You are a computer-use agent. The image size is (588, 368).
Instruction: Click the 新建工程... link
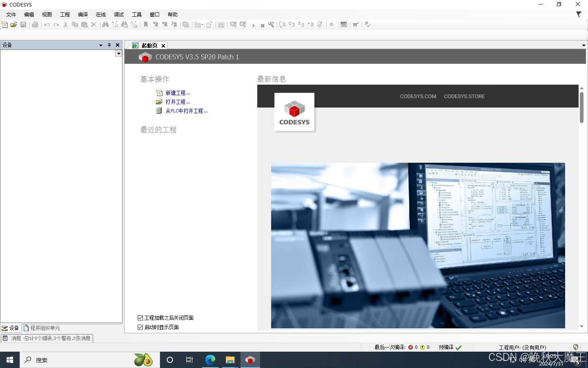click(x=178, y=93)
